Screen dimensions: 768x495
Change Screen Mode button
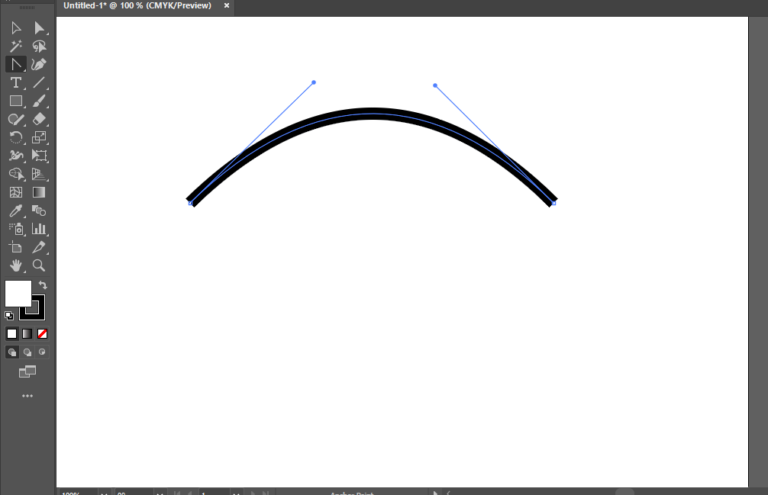point(27,372)
